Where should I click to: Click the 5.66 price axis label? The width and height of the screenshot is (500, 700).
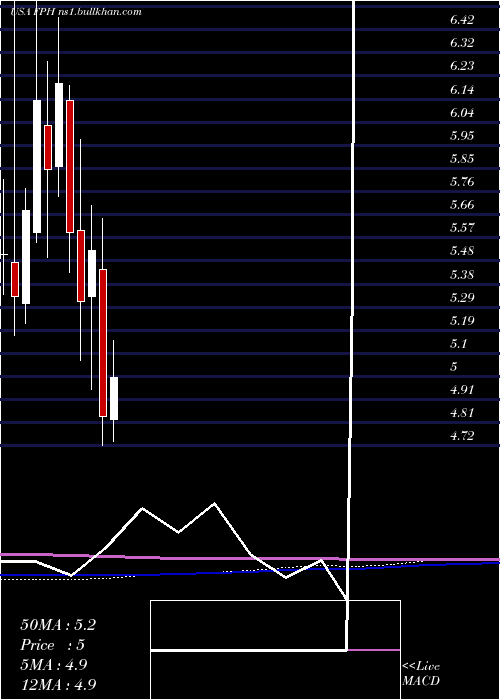[x=462, y=205]
